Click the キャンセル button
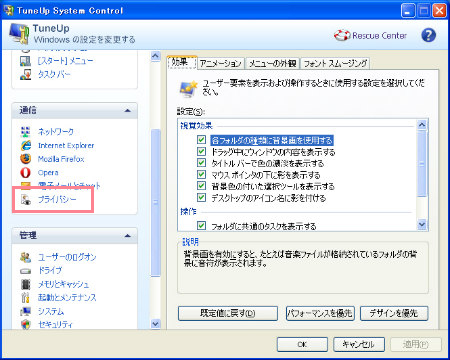 pos(359,344)
